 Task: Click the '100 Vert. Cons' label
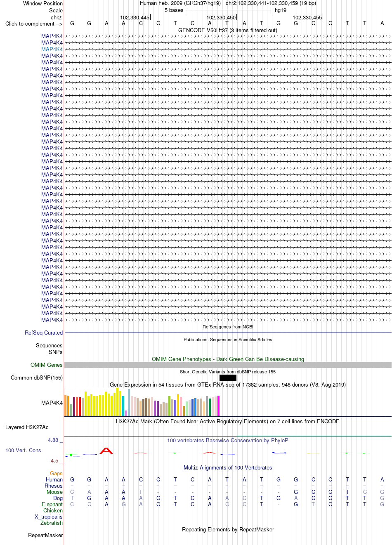(23, 450)
